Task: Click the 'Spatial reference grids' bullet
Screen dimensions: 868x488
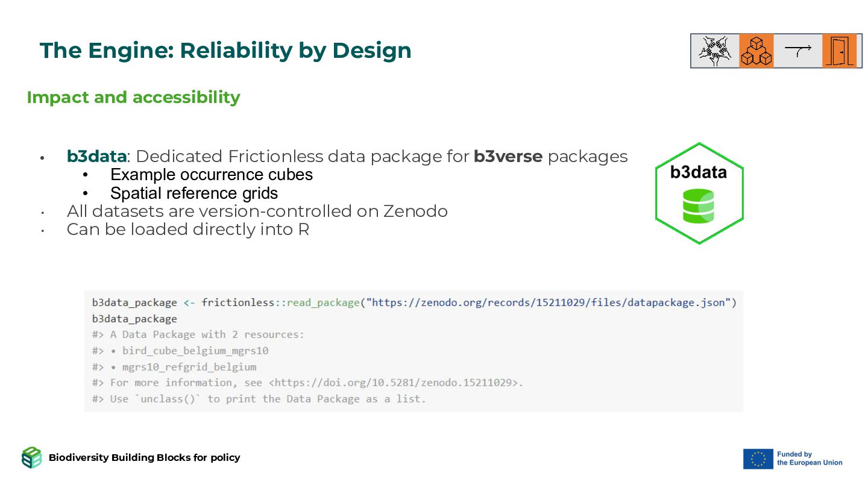Action: pos(194,193)
